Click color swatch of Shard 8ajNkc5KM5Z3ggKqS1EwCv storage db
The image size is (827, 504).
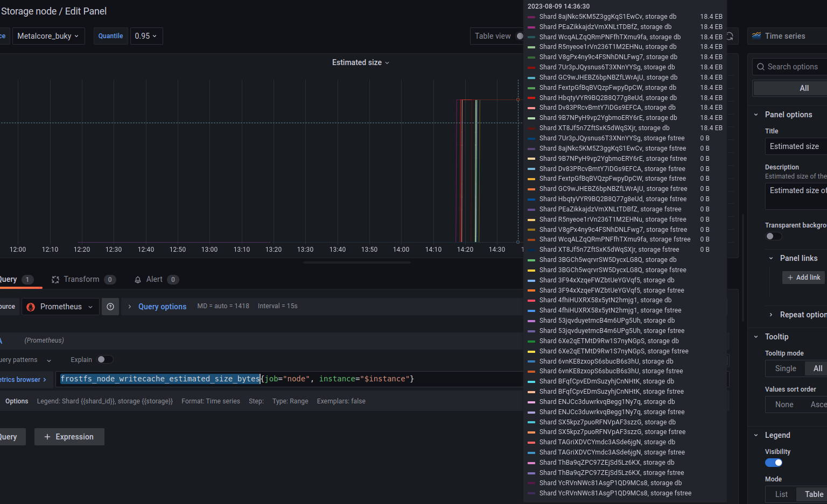pos(531,17)
